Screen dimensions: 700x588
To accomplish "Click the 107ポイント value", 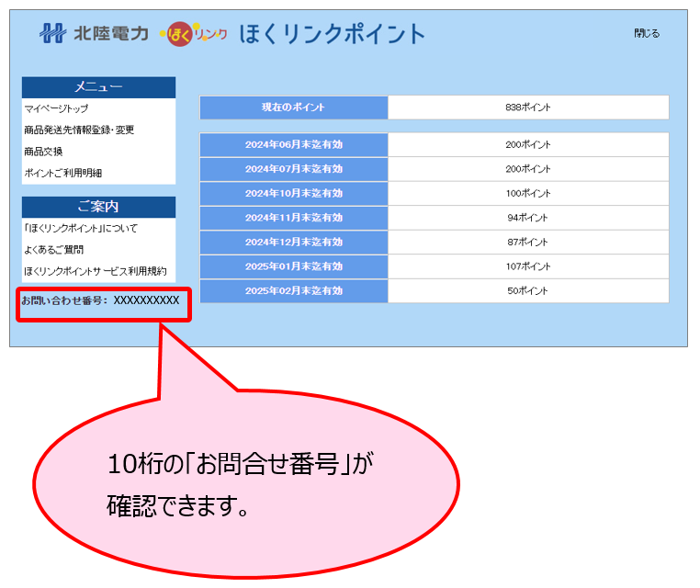I will 528,266.
